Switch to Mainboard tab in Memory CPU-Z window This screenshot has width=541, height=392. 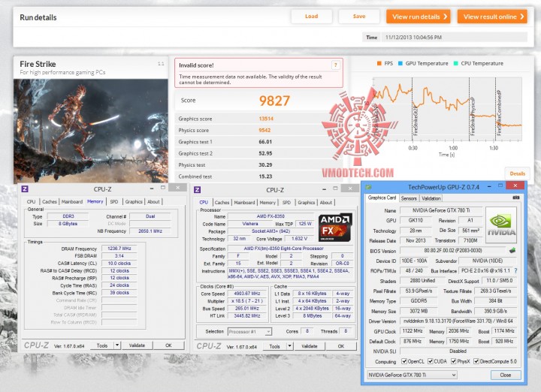point(72,202)
